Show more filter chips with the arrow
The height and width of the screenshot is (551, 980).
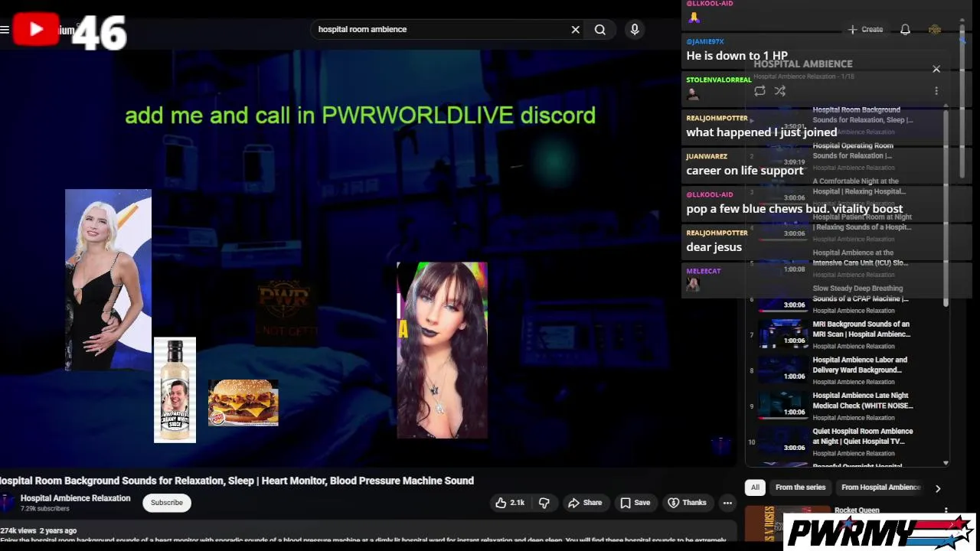[938, 488]
